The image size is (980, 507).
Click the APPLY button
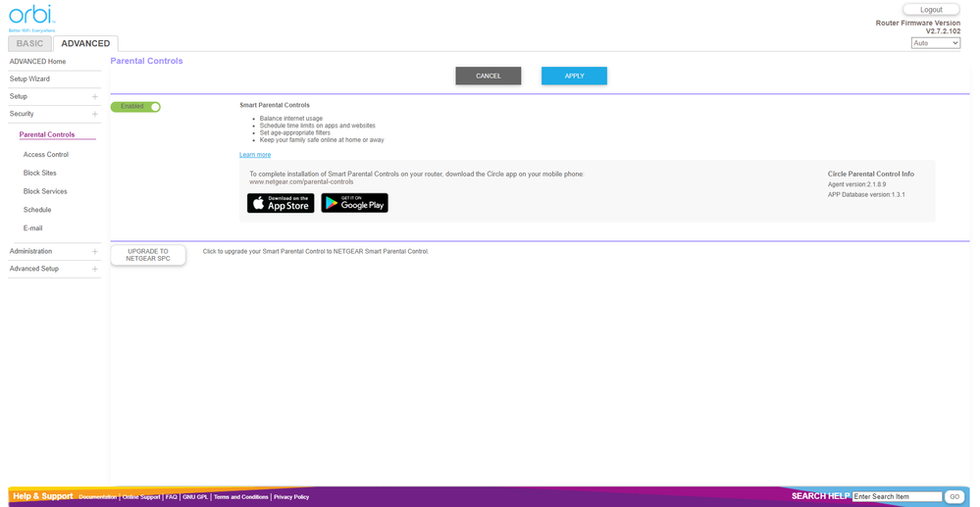point(575,76)
